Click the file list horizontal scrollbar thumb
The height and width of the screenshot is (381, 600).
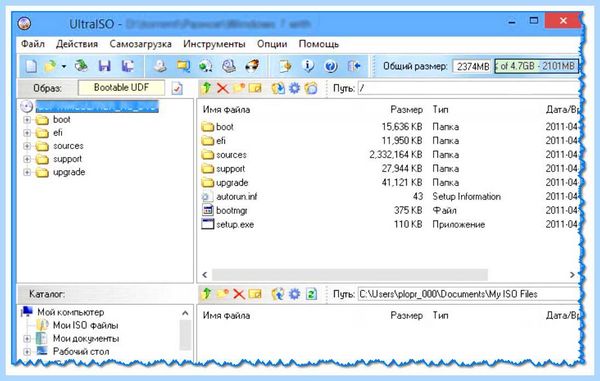[x=350, y=275]
